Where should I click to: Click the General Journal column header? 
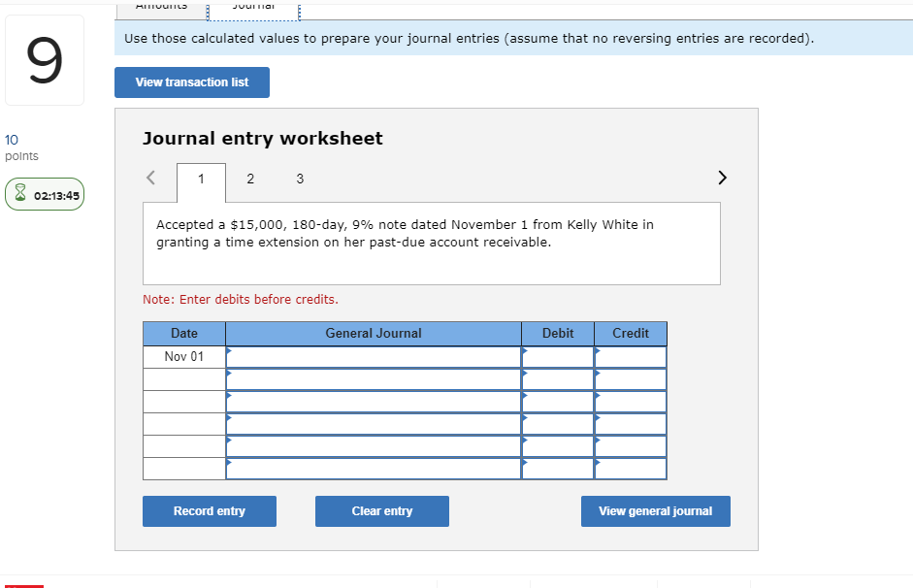click(374, 334)
